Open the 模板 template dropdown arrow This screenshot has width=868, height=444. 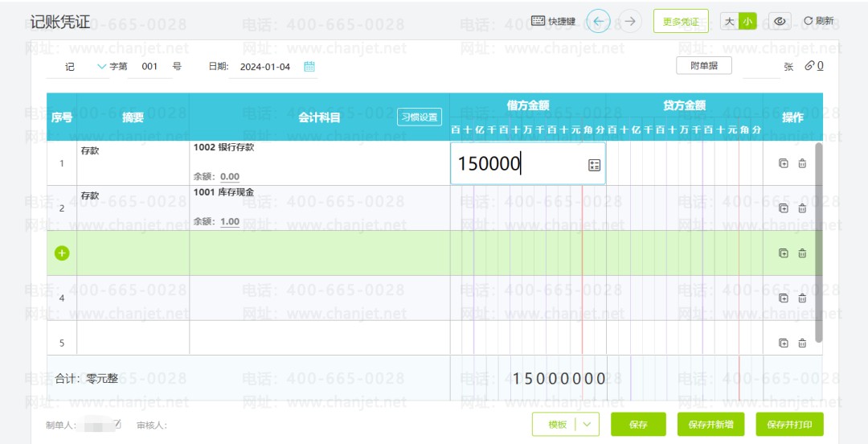(588, 425)
